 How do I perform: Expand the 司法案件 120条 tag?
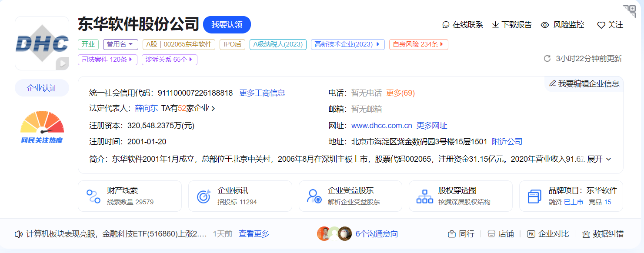point(107,60)
